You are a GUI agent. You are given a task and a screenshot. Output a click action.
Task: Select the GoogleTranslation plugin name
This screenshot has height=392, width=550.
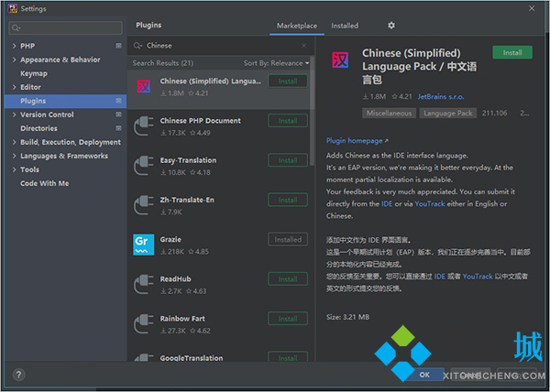[x=192, y=358]
